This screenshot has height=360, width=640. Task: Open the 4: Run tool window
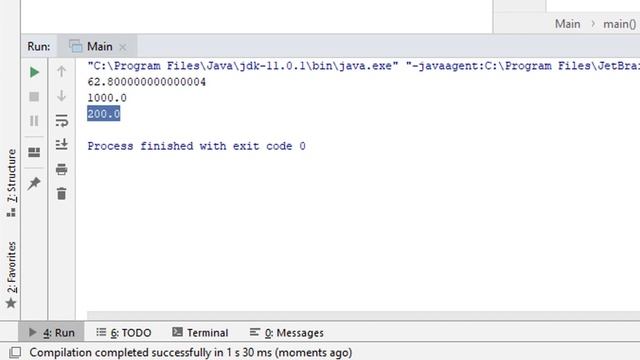(51, 333)
